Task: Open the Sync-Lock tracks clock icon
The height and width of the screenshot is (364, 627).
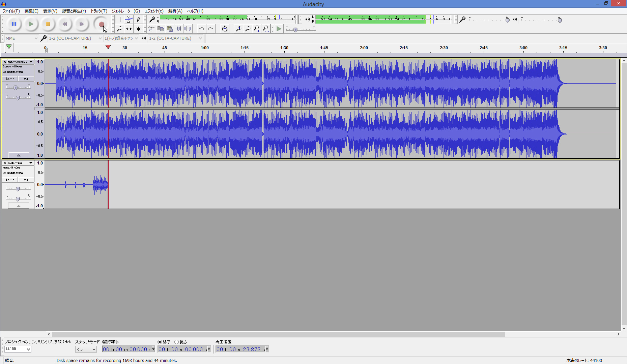Action: (x=225, y=29)
